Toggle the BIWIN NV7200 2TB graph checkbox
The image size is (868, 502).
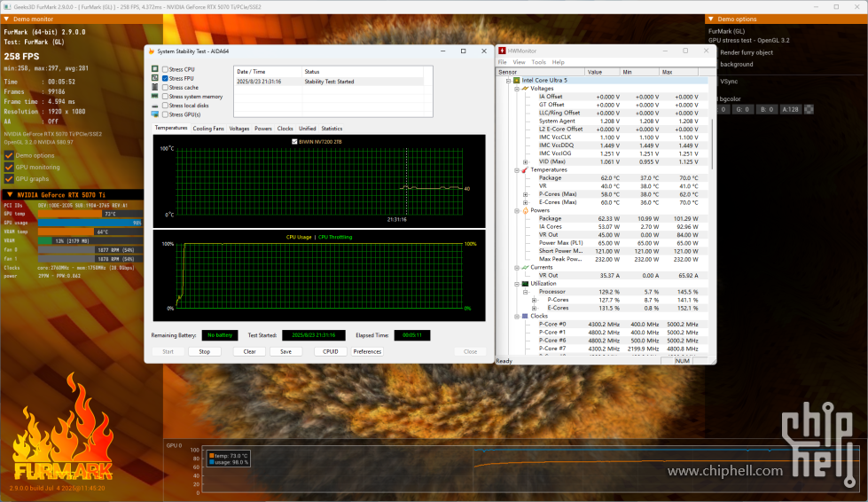[294, 142]
